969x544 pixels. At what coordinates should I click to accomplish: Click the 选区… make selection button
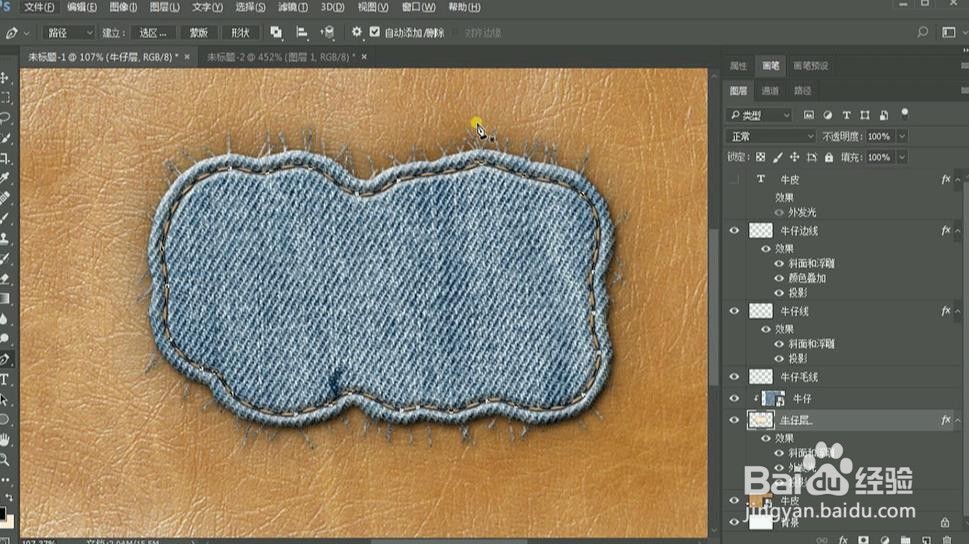coord(153,33)
